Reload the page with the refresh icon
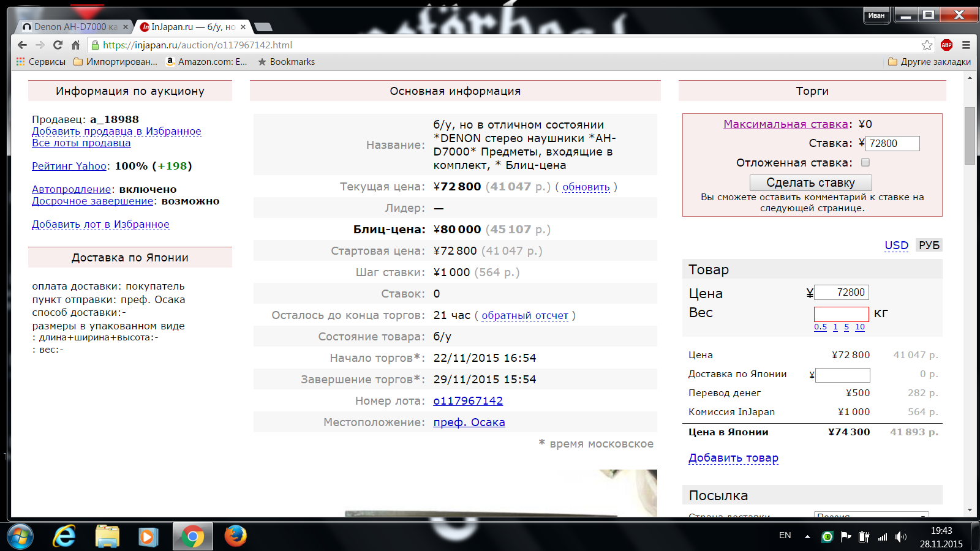The width and height of the screenshot is (980, 551). (58, 45)
